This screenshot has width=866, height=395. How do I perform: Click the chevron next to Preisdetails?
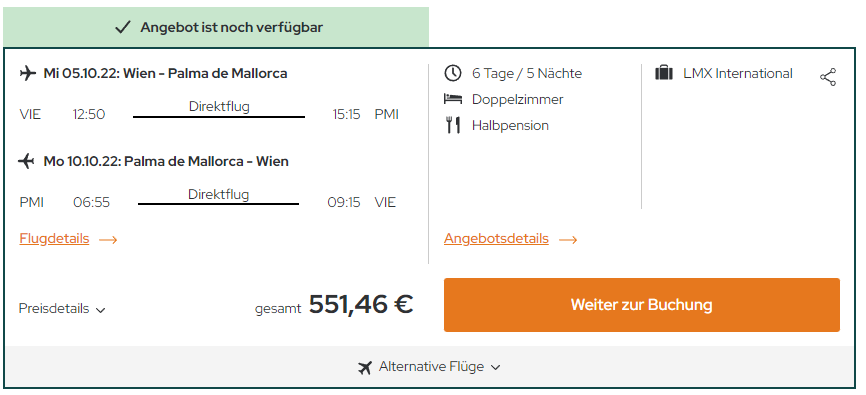coord(100,310)
